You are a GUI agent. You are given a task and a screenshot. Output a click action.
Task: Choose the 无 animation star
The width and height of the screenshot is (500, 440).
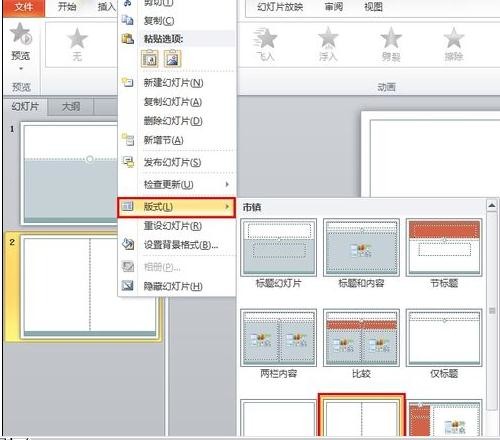pyautogui.click(x=77, y=43)
